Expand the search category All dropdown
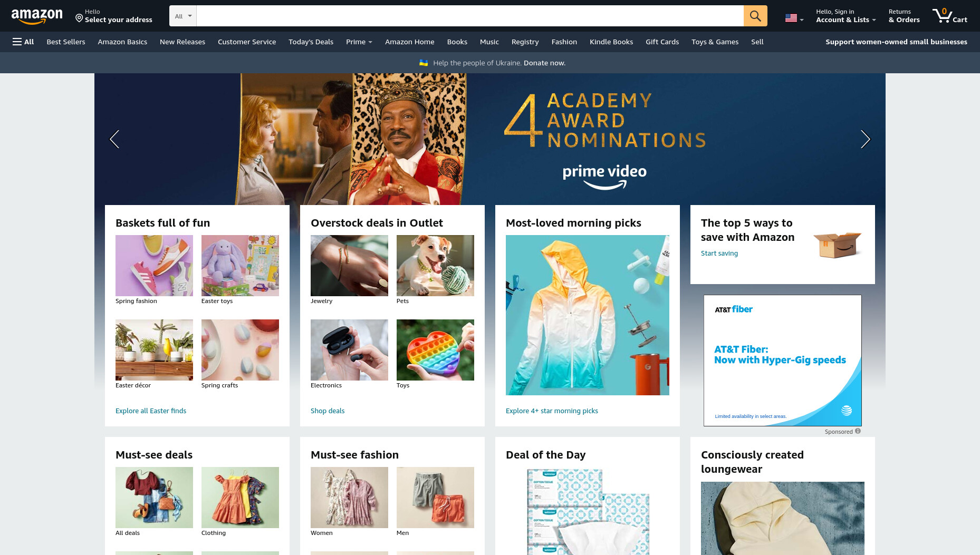980x555 pixels. coord(183,16)
